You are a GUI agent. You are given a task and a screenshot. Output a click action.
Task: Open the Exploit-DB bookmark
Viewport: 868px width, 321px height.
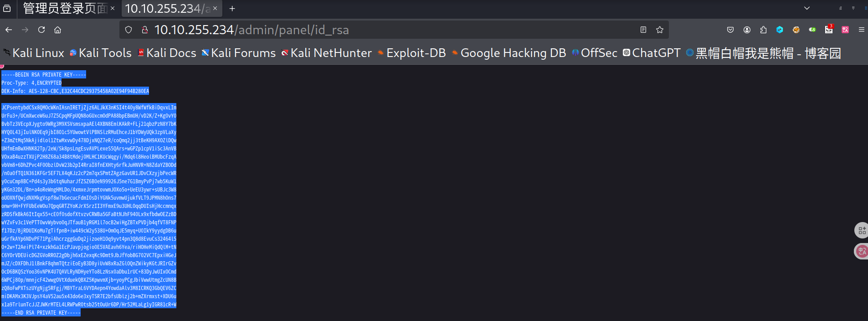click(x=411, y=53)
